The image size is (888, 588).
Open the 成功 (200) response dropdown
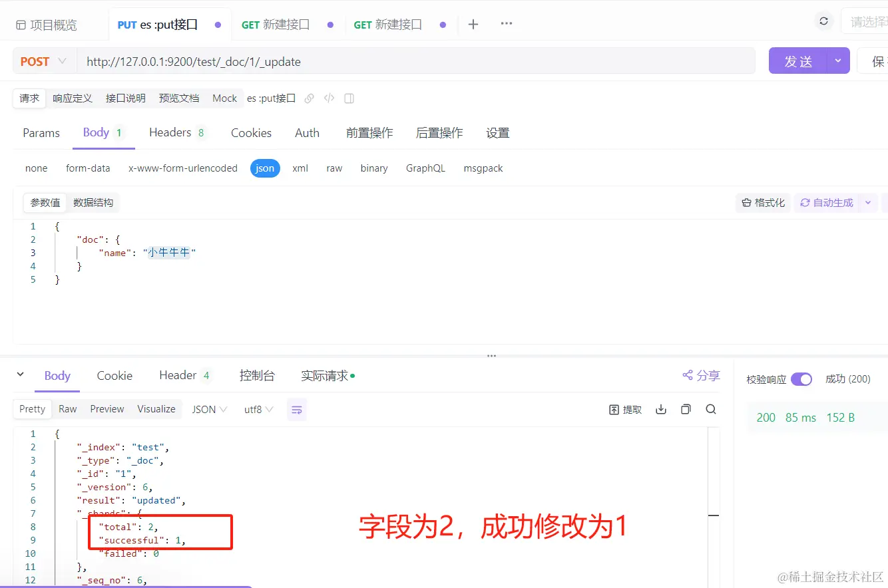(848, 379)
